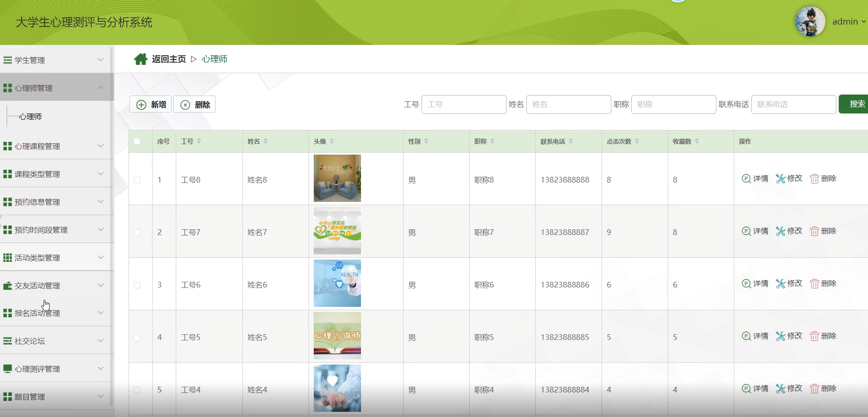Sort by 职称 column arrows
The image size is (868, 417).
click(x=492, y=141)
